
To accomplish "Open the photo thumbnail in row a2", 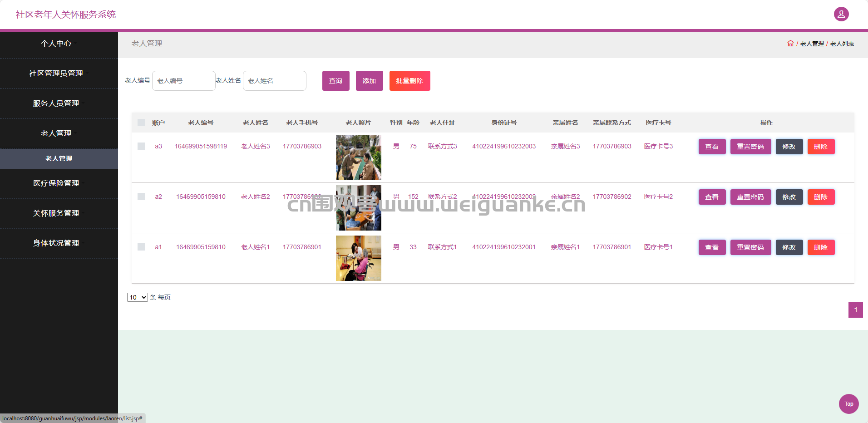I will coord(359,208).
